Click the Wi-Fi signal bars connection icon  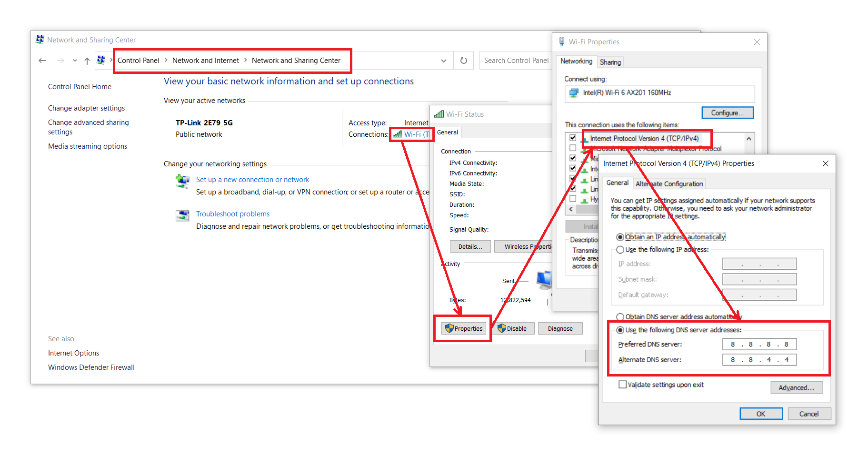(398, 134)
